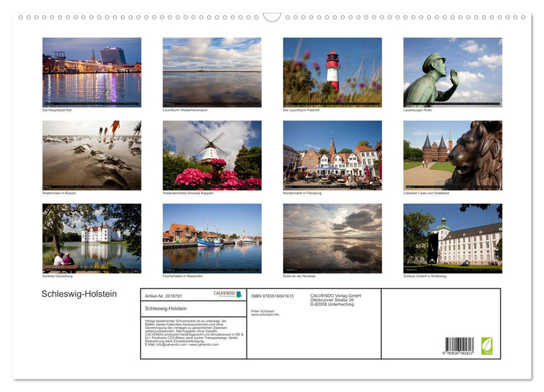Select the Wattenmeer in Büsum beach image
This screenshot has width=544, height=392.
(x=91, y=155)
